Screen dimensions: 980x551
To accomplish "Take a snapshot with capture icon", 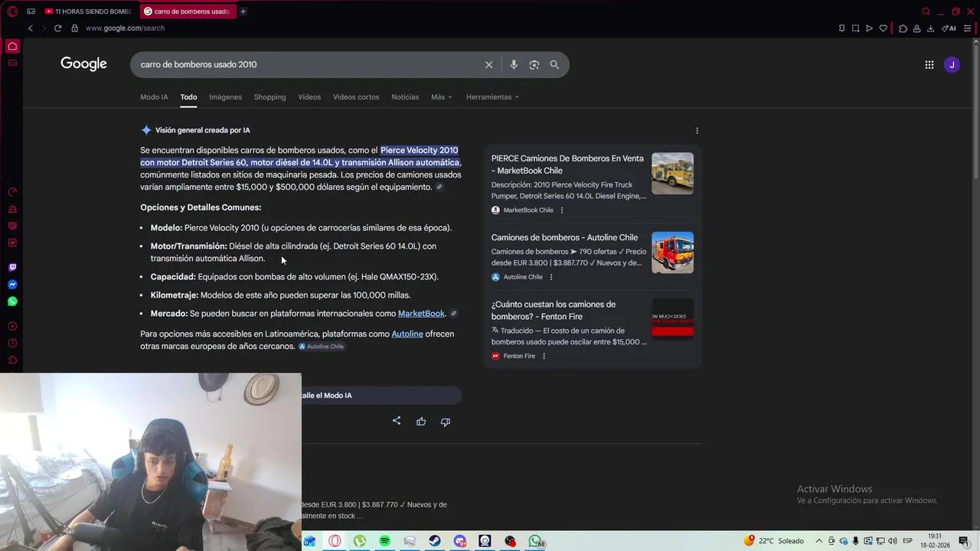I will 855,28.
